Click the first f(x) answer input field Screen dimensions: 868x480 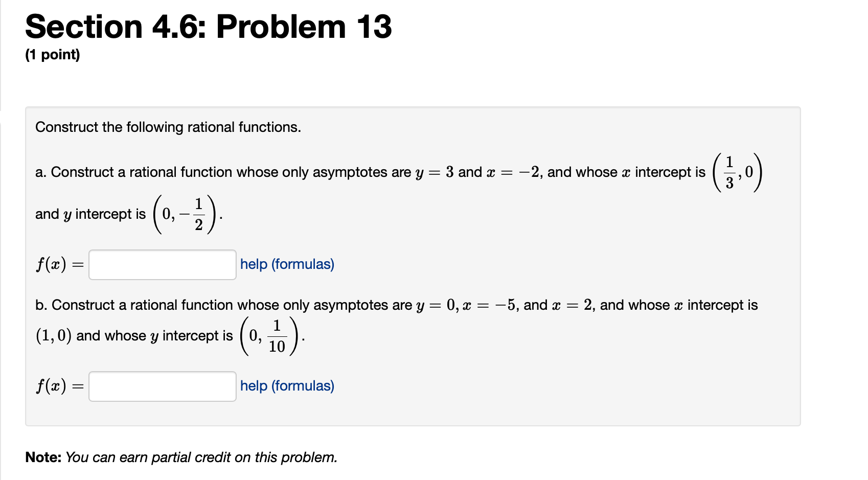[162, 265]
